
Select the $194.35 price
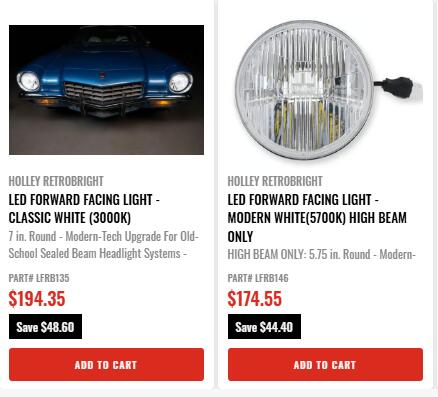tap(37, 299)
